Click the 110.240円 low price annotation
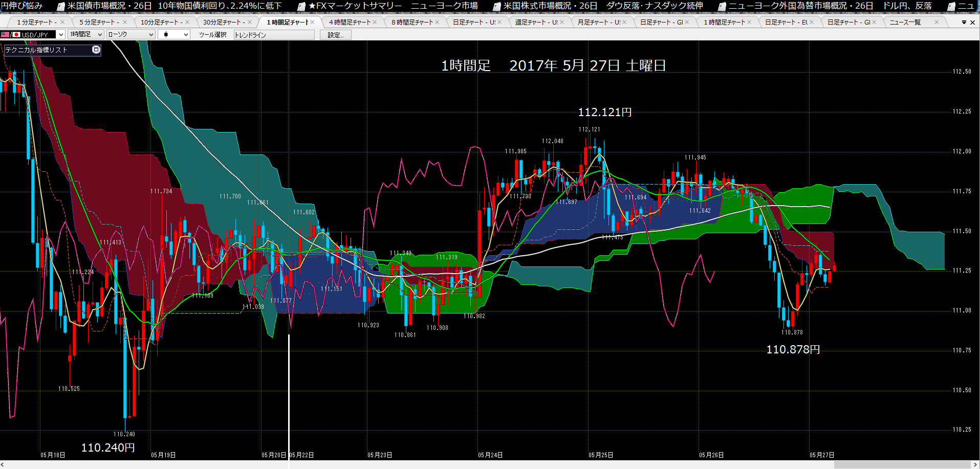The image size is (980, 469). click(108, 448)
